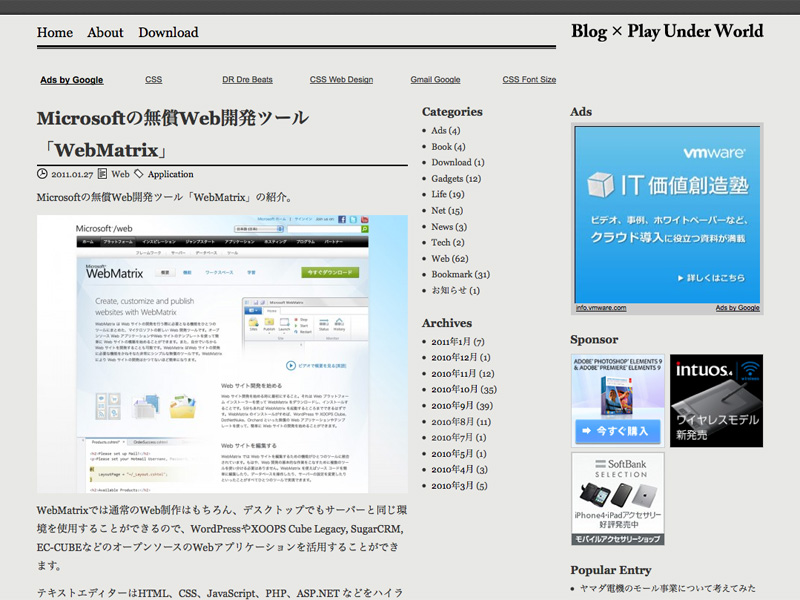The width and height of the screenshot is (800, 600).
Task: Go to the Download page
Action: click(x=168, y=32)
